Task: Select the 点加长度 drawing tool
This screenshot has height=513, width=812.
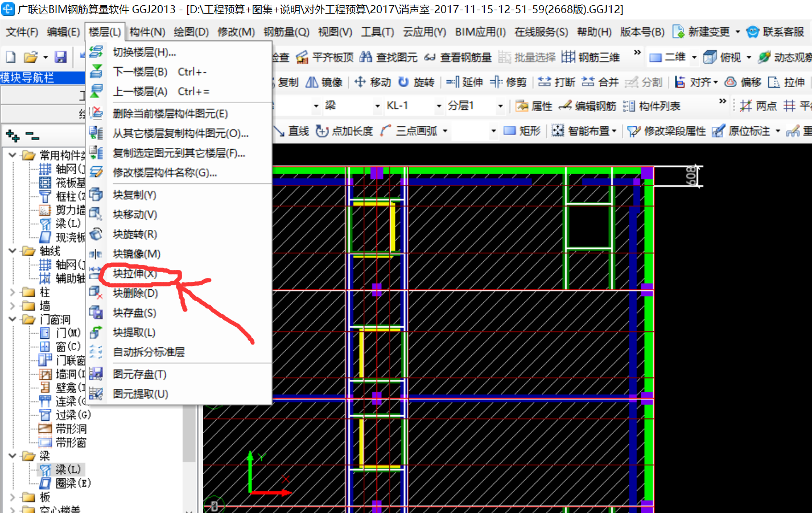Action: 345,131
